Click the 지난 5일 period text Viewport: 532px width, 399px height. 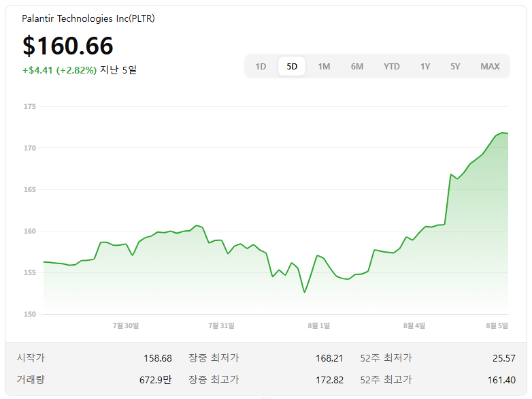pos(118,70)
